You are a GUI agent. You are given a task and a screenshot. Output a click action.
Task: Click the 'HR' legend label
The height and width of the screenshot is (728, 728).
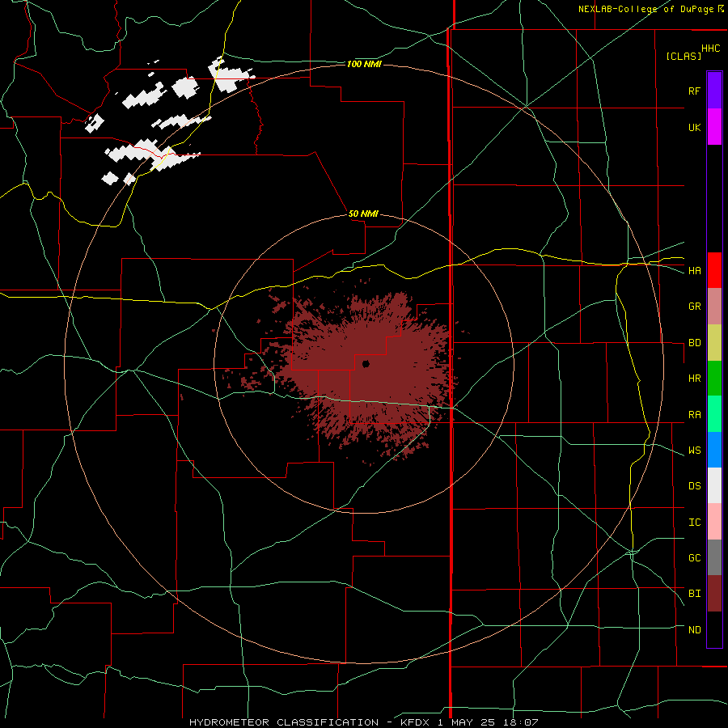pyautogui.click(x=694, y=379)
